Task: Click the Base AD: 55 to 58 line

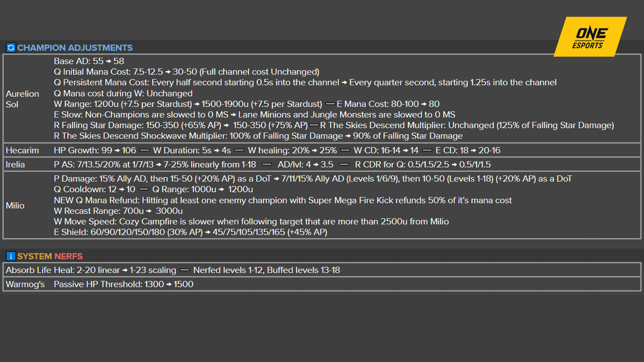Action: (x=89, y=61)
